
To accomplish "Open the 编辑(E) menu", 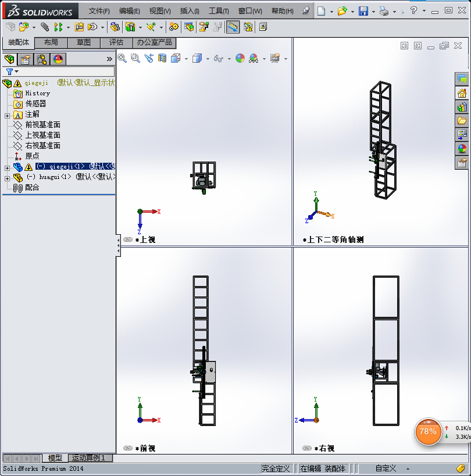I will [129, 11].
